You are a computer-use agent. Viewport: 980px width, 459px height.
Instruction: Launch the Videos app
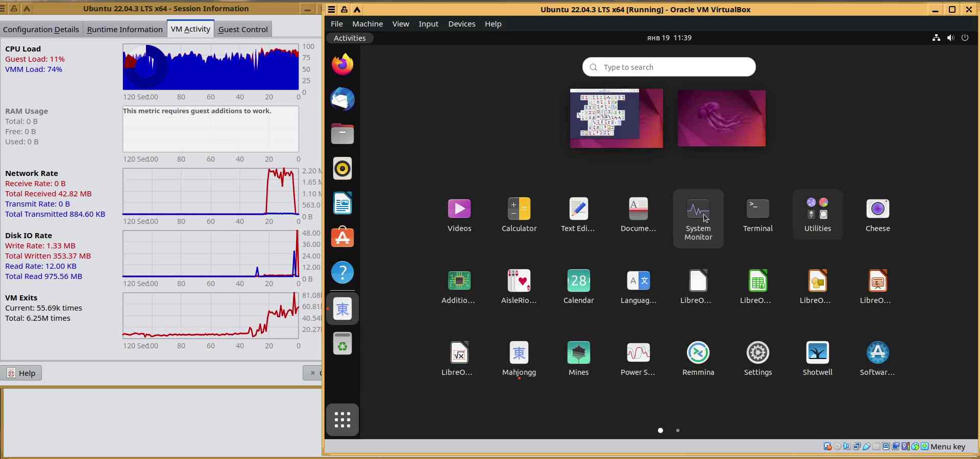coord(459,215)
